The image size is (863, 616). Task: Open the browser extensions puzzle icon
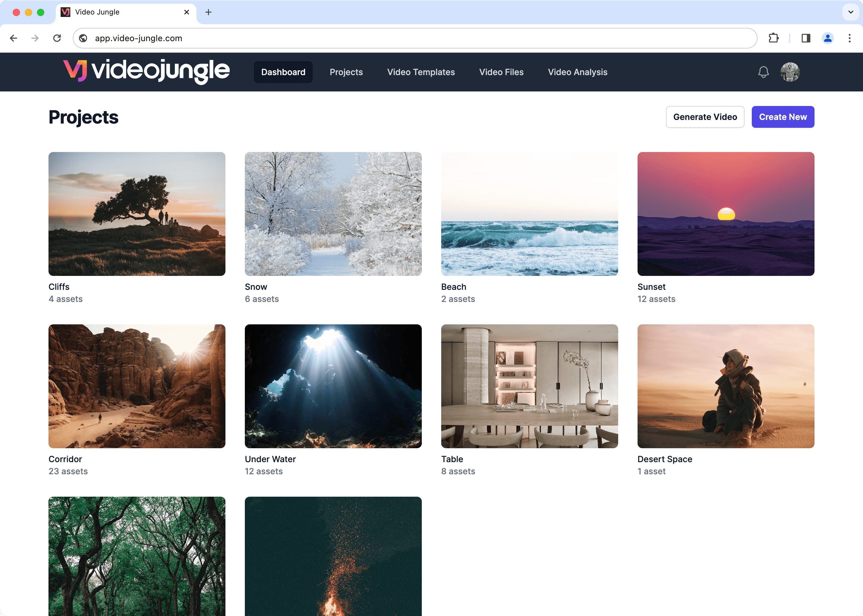pos(773,38)
